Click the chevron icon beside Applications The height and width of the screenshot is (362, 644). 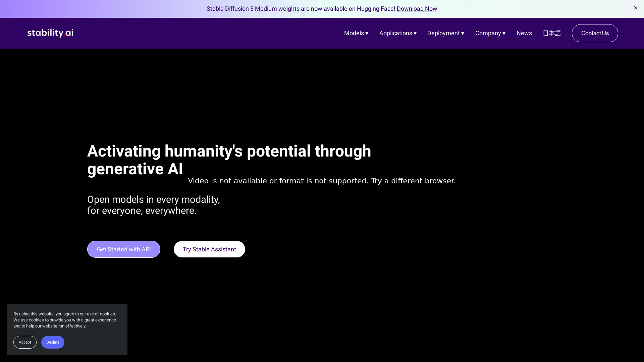tap(415, 33)
